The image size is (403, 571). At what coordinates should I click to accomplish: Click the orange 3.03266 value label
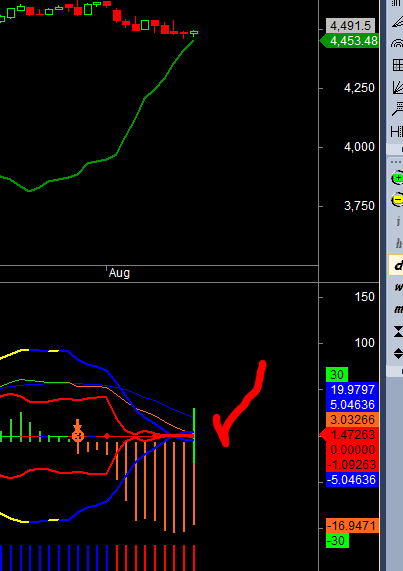(352, 420)
